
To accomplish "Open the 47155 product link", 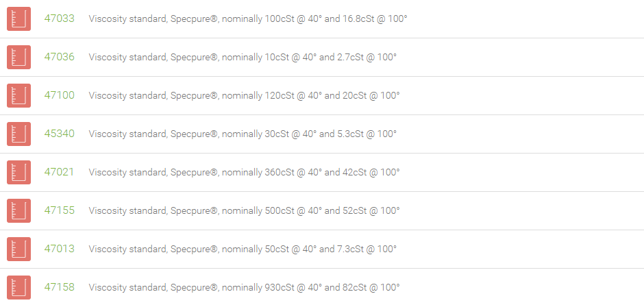I will pos(60,210).
